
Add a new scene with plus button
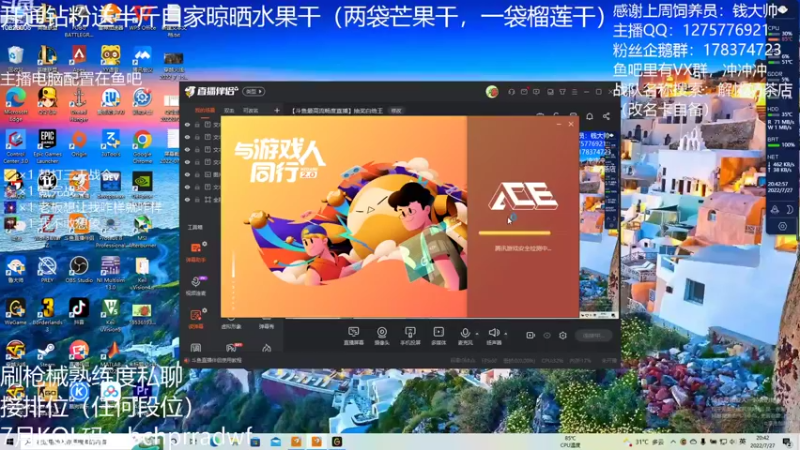pyautogui.click(x=277, y=110)
